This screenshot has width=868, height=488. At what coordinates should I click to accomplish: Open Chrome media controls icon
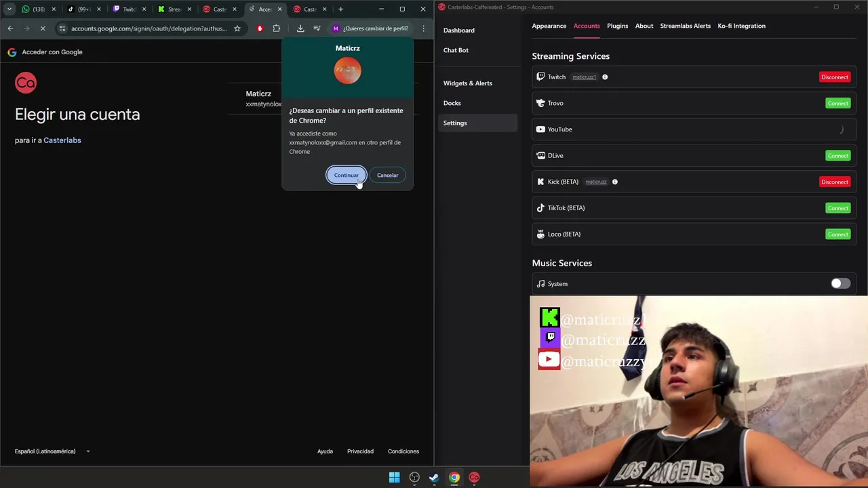point(317,28)
